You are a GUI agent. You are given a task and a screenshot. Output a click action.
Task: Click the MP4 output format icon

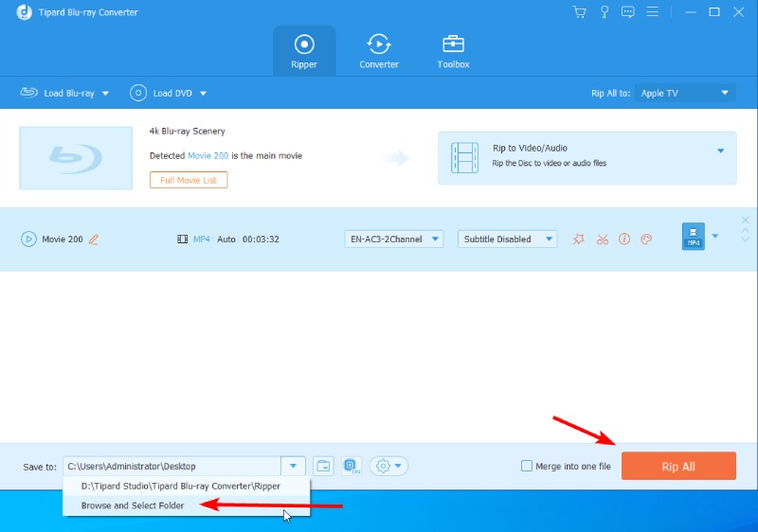click(694, 236)
